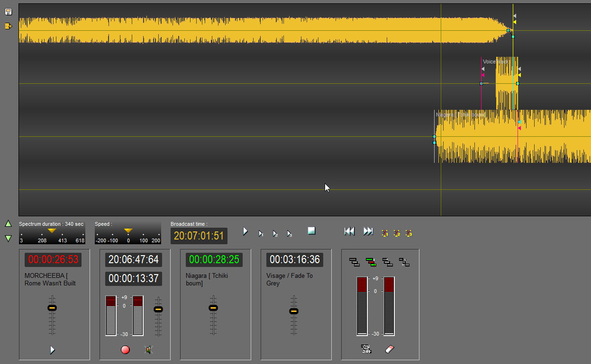Click the Niagara track volume fader

click(213, 308)
